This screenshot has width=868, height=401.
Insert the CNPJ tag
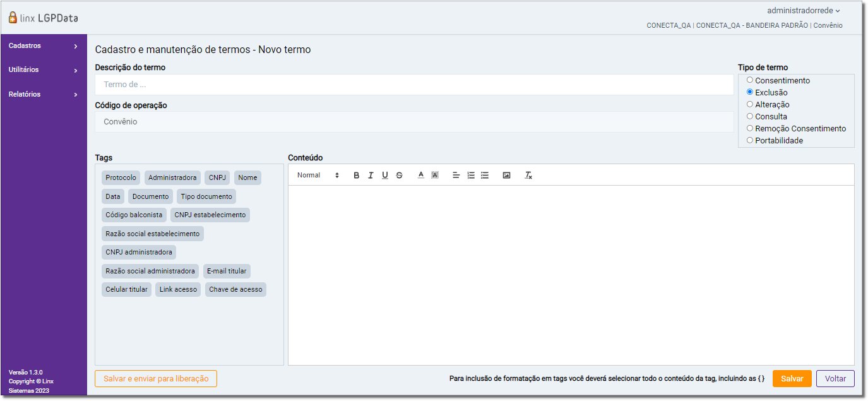tap(217, 178)
